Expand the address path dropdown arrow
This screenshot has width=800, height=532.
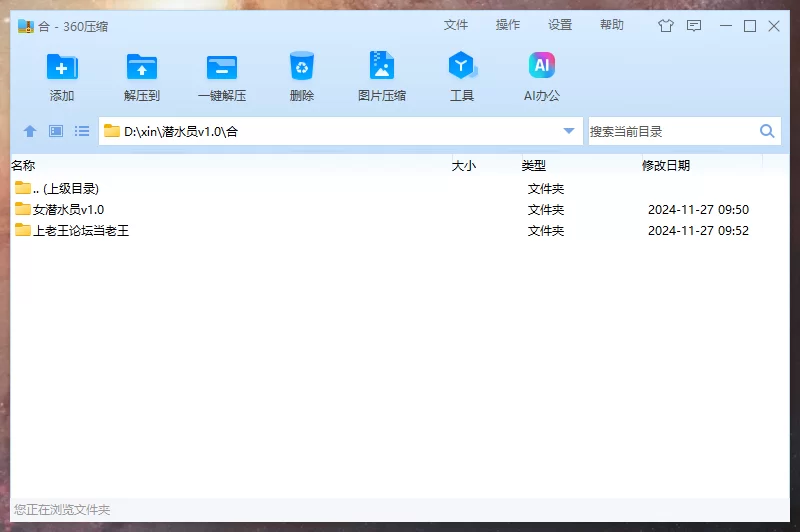tap(569, 131)
